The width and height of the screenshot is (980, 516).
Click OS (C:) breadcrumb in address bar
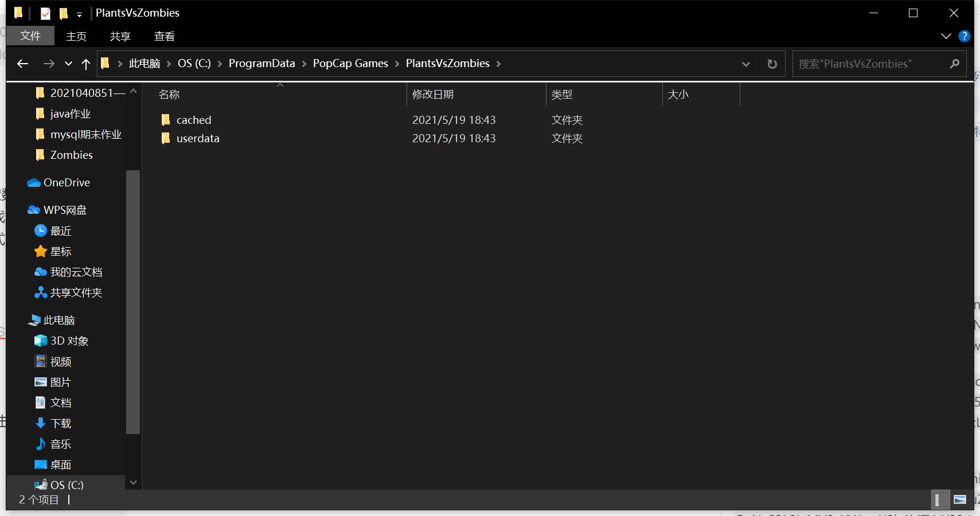[x=194, y=64]
